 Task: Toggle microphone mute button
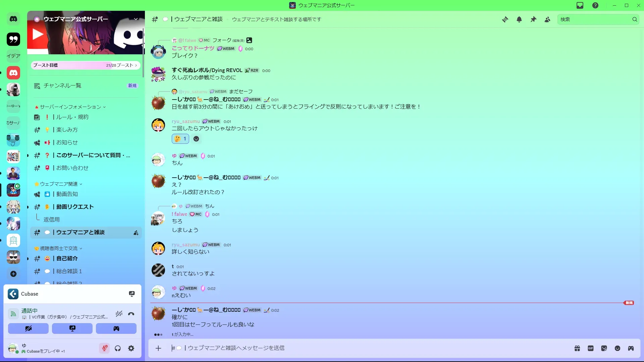tap(105, 348)
